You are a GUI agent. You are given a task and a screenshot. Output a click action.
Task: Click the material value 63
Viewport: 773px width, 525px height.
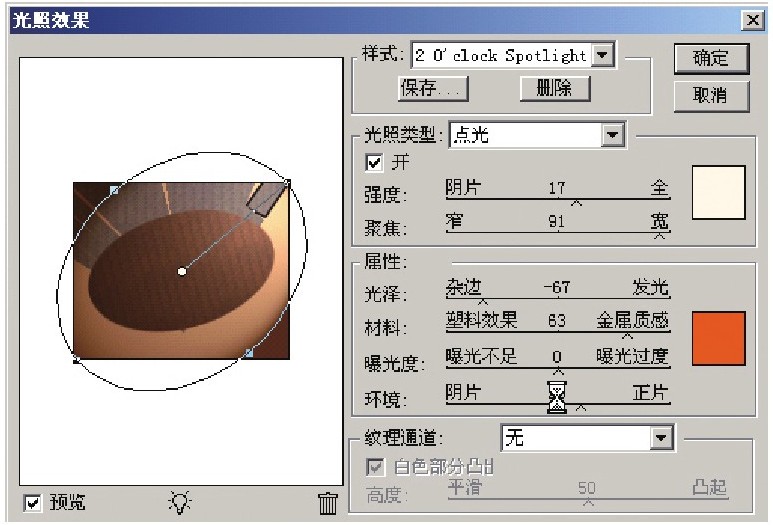(x=557, y=320)
